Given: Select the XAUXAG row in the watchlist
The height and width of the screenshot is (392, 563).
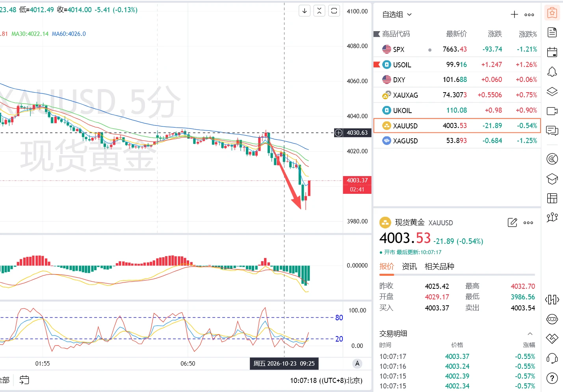Looking at the screenshot, I should tap(457, 95).
